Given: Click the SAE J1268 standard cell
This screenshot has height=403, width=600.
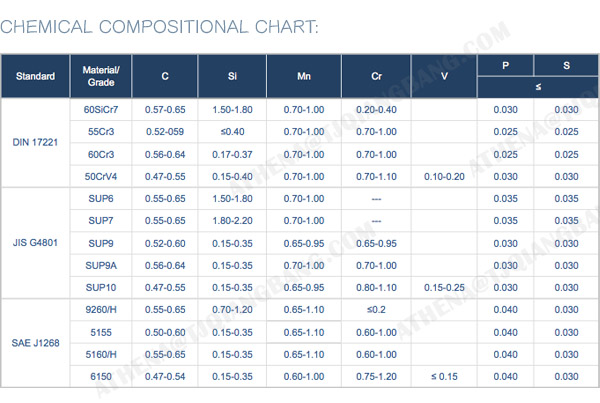Looking at the screenshot, I should [35, 343].
